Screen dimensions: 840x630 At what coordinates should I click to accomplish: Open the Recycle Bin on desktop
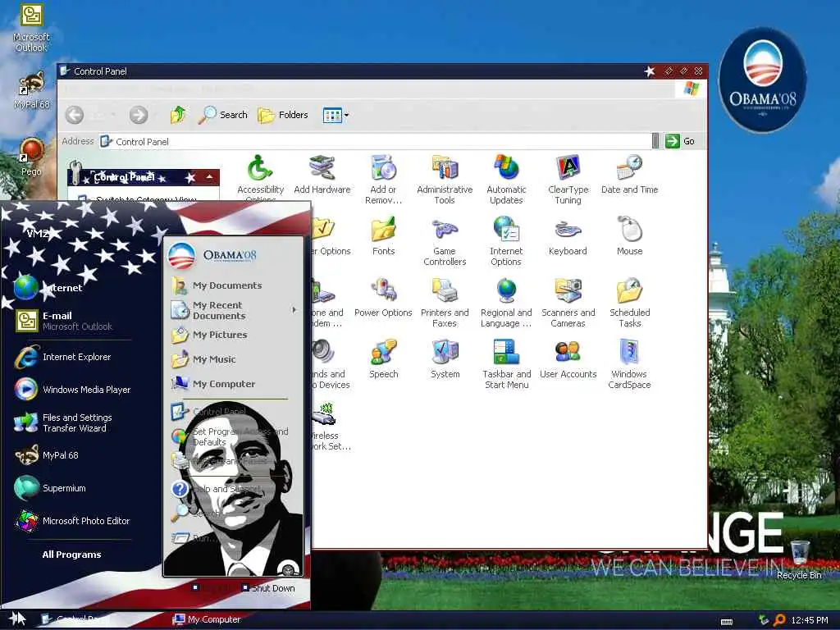(x=799, y=559)
